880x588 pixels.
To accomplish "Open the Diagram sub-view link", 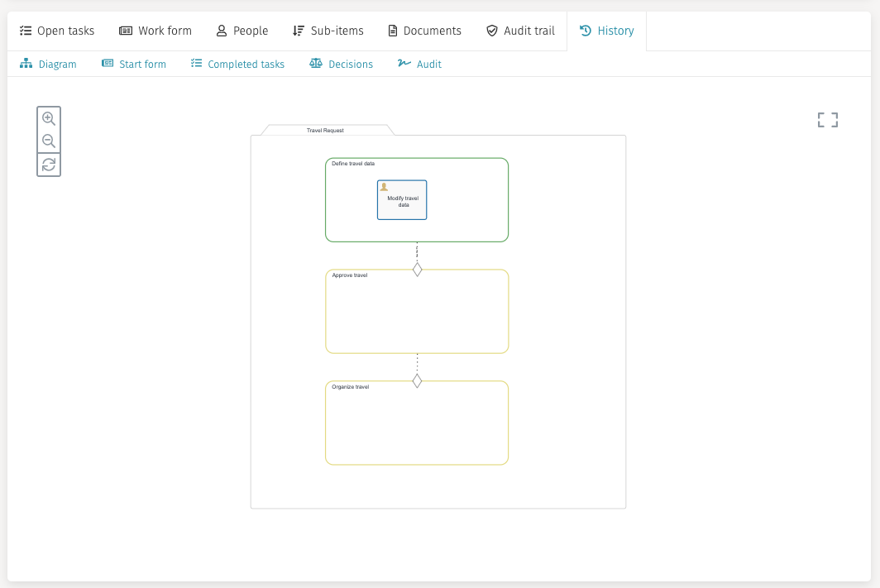I will 48,64.
